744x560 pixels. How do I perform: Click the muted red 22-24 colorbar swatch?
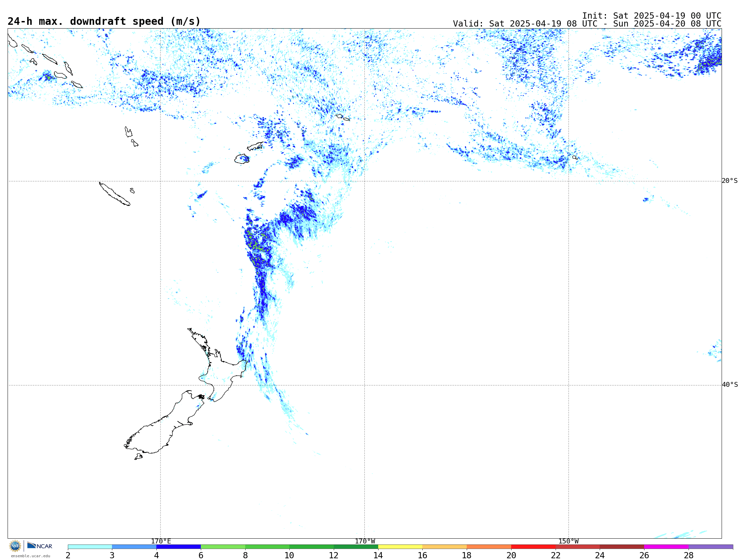578,547
